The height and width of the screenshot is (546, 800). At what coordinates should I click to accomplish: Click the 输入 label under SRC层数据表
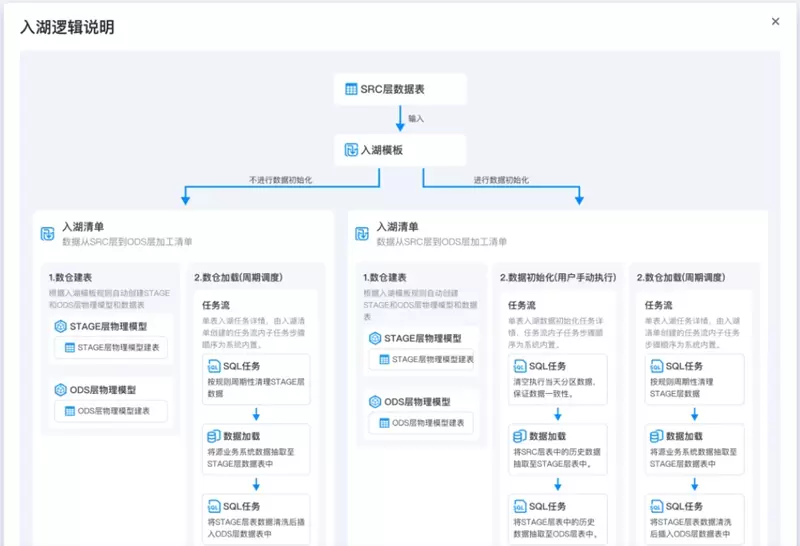pyautogui.click(x=416, y=118)
